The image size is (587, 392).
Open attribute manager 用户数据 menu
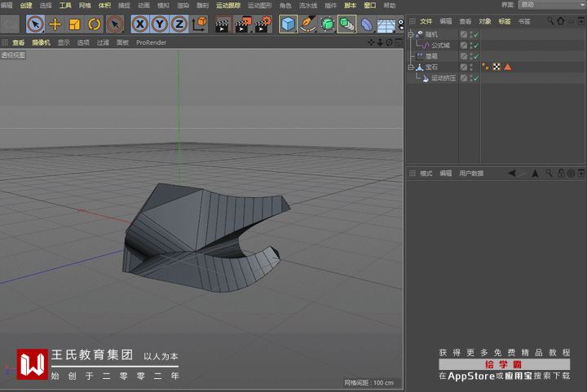click(471, 174)
